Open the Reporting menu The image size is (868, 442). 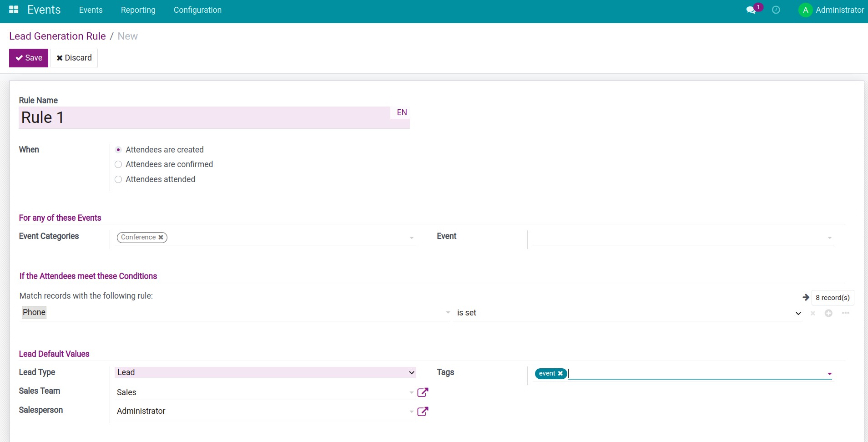[x=138, y=10]
